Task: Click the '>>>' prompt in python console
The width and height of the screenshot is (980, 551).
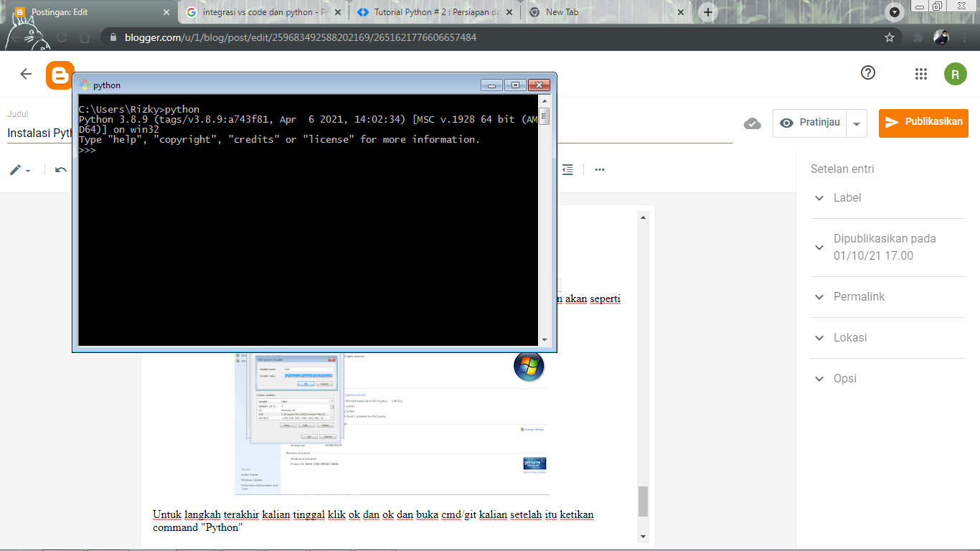Action: [88, 150]
